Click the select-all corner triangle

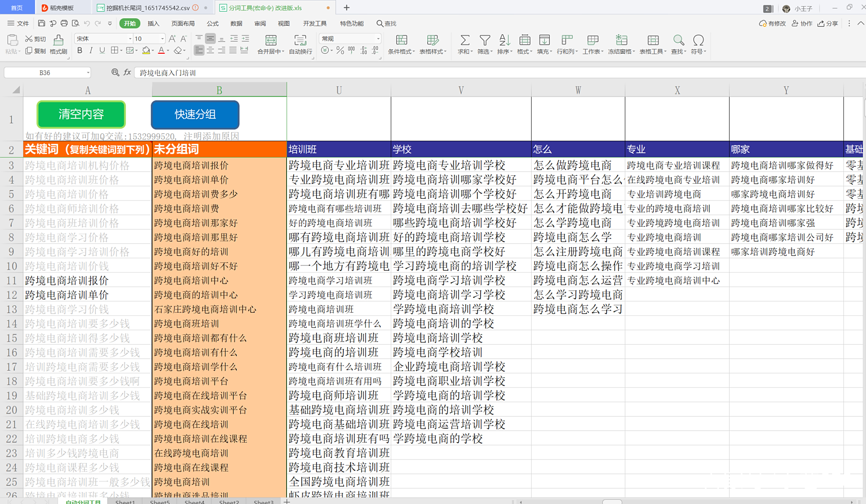[16, 90]
